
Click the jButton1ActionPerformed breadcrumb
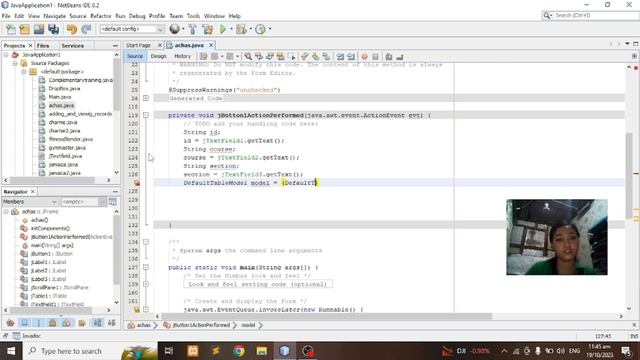point(201,325)
